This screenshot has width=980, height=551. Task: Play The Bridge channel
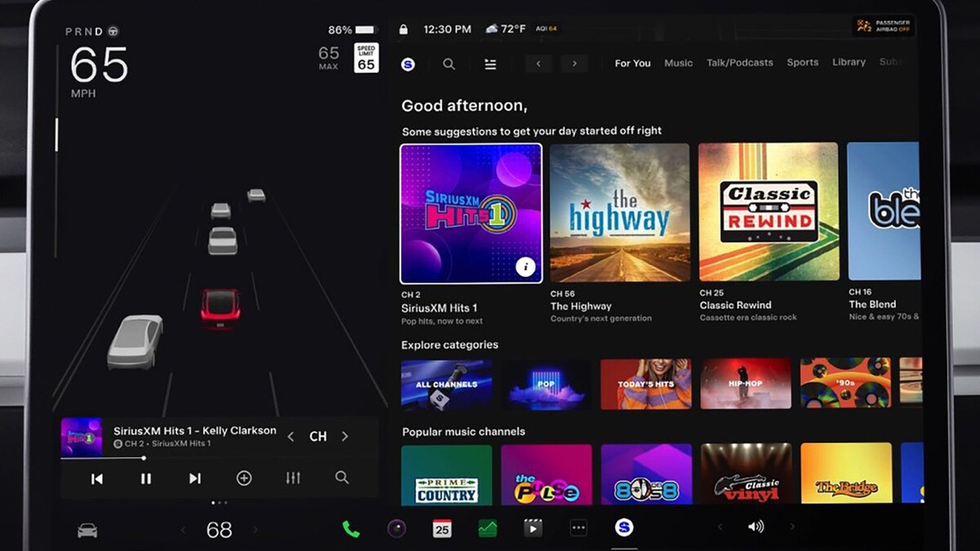[x=845, y=475]
